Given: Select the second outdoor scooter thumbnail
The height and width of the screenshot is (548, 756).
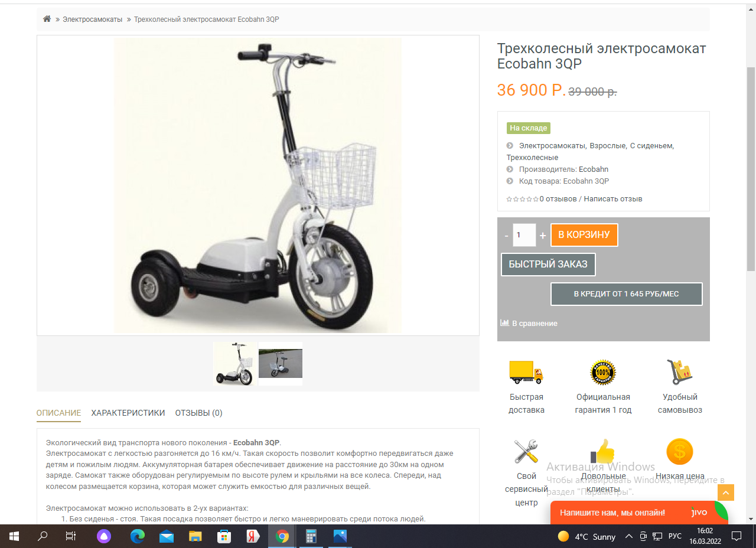Looking at the screenshot, I should pyautogui.click(x=281, y=364).
